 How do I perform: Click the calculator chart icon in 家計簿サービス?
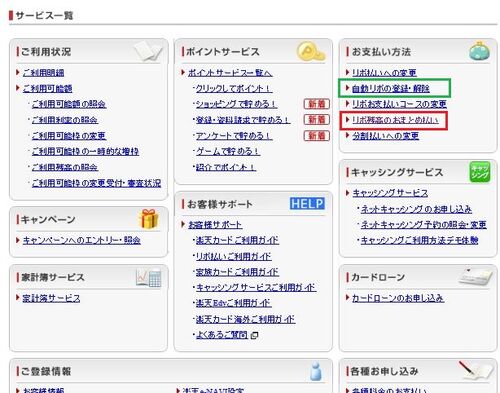(x=149, y=277)
